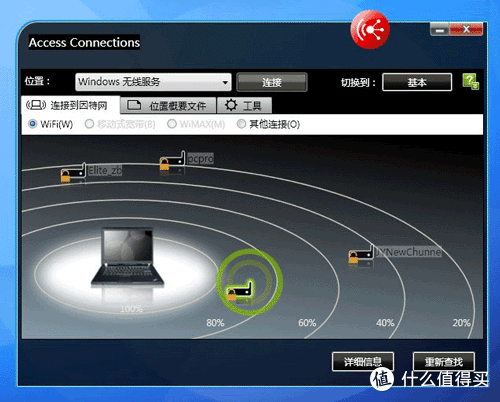The image size is (500, 402).
Task: Minimize the Access Connections window
Action: [x=440, y=30]
